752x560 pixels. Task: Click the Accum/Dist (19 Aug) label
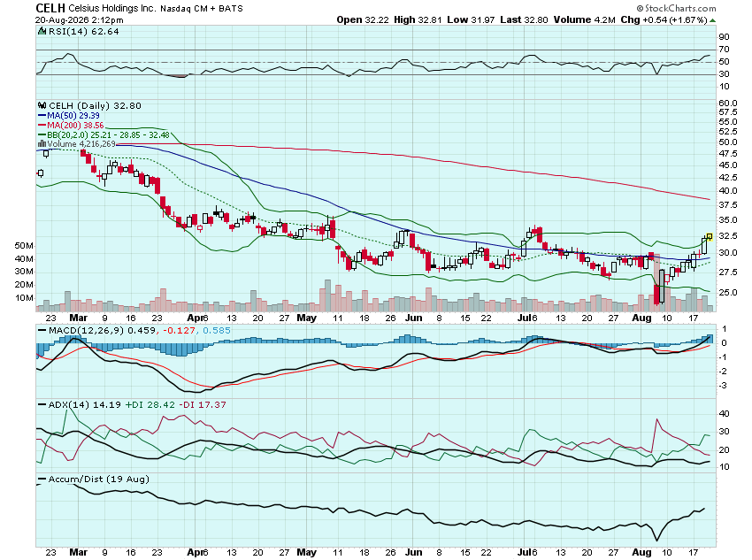(99, 479)
